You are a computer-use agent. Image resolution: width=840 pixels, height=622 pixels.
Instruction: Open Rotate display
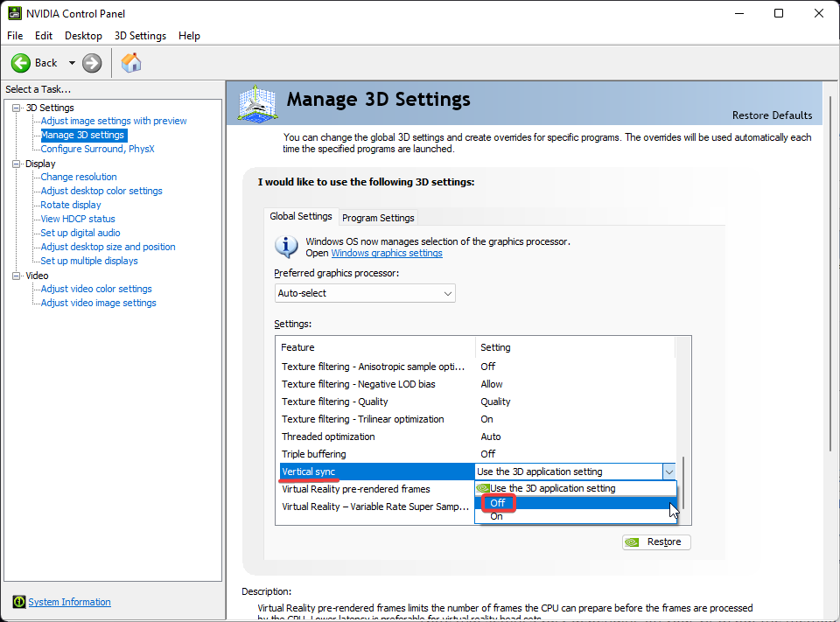[71, 205]
